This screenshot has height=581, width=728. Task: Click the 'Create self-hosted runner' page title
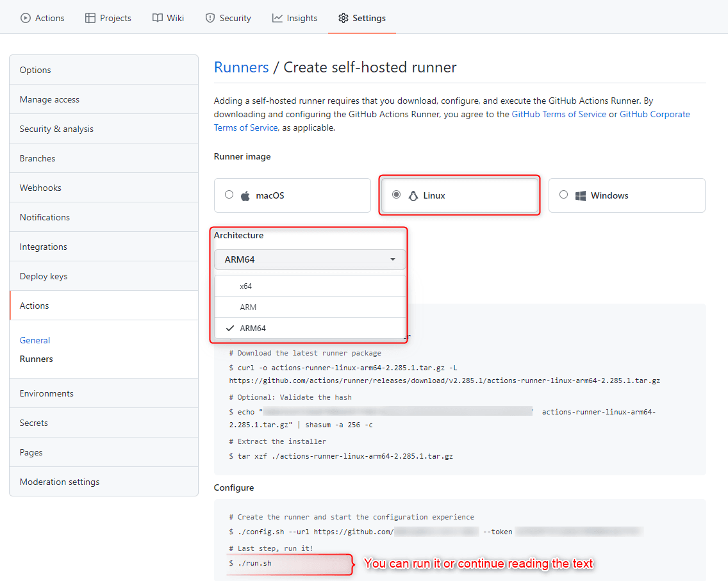[370, 67]
